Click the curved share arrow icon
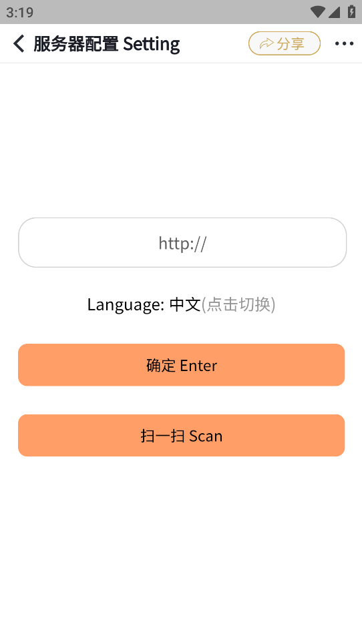The image size is (362, 644). (x=266, y=43)
